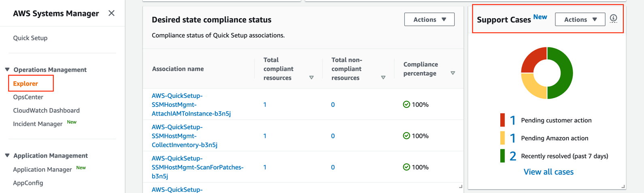Open Actions dropdown in Support Cases
Viewport: 644px width, 193px height.
point(580,19)
